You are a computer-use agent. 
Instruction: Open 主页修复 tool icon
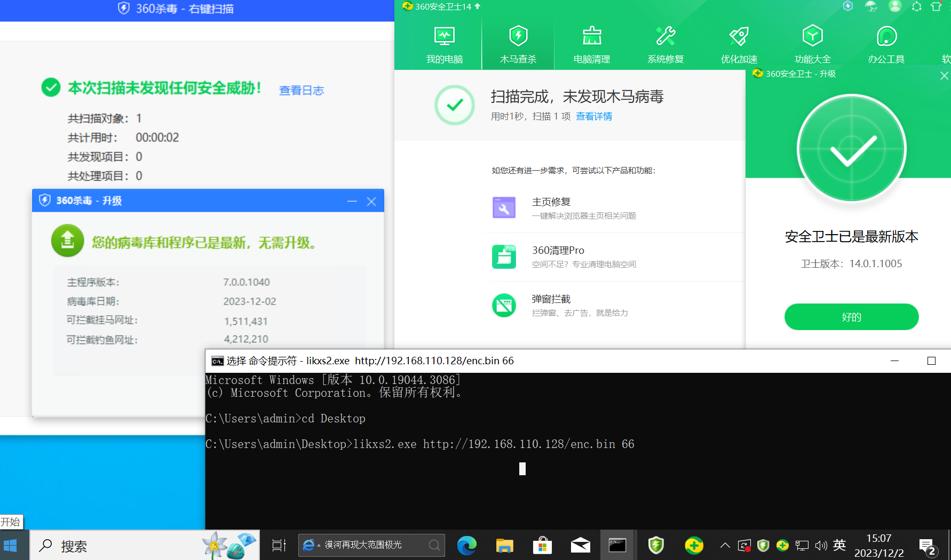(504, 208)
